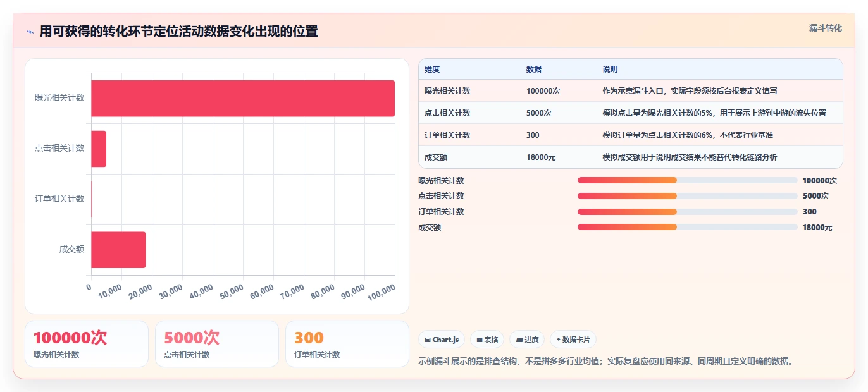The height and width of the screenshot is (392, 868).
Task: Select the 进度 chip
Action: pos(527,340)
